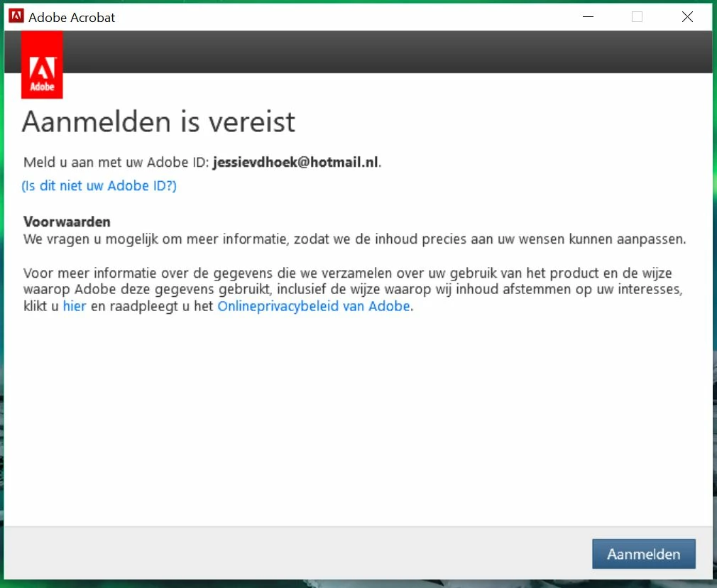Open Onlineprivacybeleid van Adobe link
Screen dimensions: 717x588
[x=314, y=306]
